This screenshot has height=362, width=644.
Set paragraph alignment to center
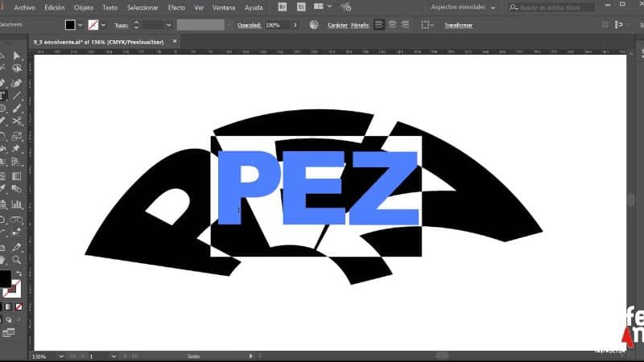pyautogui.click(x=392, y=25)
